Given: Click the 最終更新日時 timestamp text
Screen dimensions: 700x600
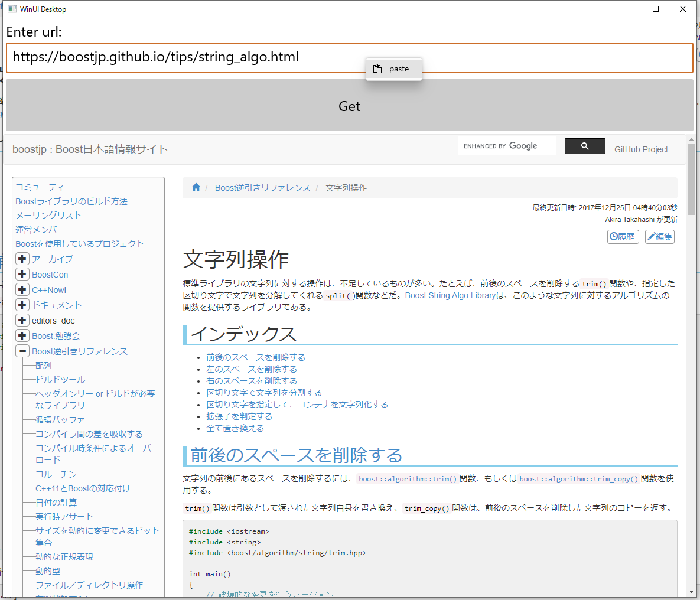Looking at the screenshot, I should pos(605,208).
